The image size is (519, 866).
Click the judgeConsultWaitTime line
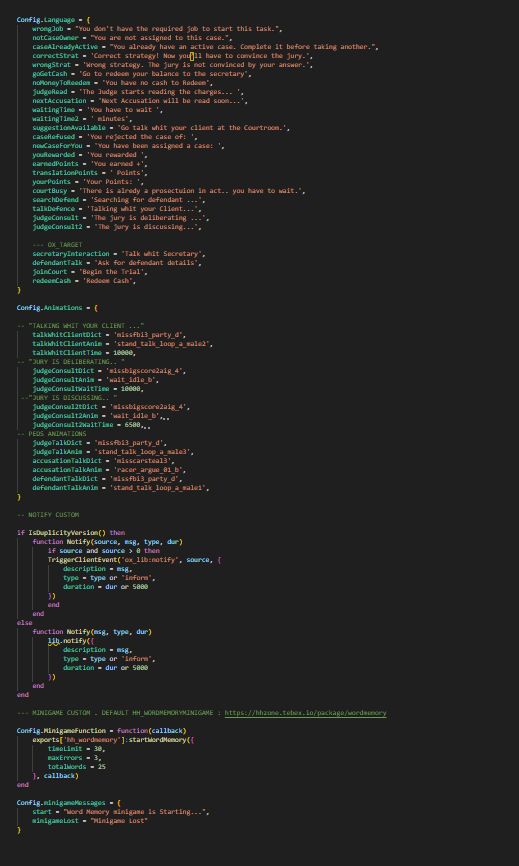pos(88,389)
